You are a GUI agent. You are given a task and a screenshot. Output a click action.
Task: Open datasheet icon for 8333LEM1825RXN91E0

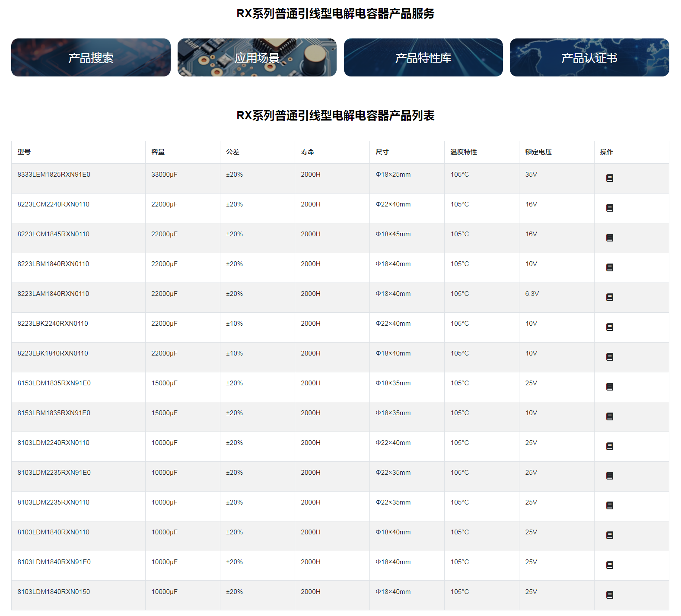609,178
